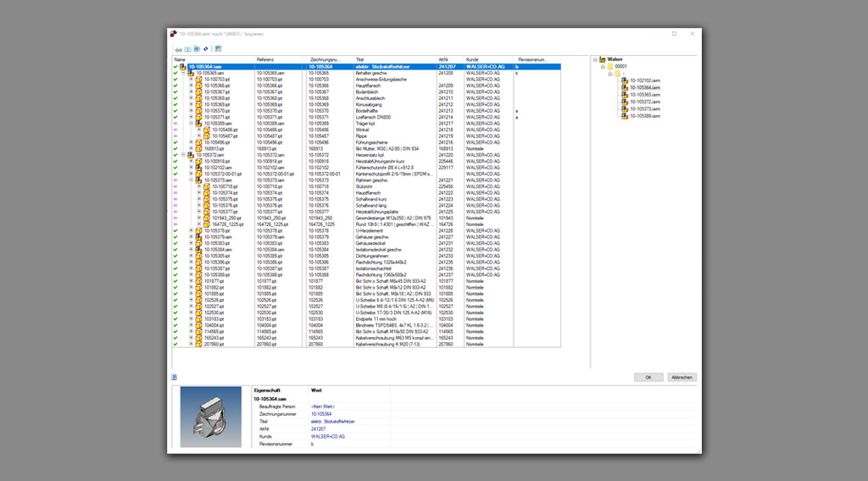The image size is (868, 481).
Task: Collapse the 10-105365.iam tree node
Action: tap(183, 74)
